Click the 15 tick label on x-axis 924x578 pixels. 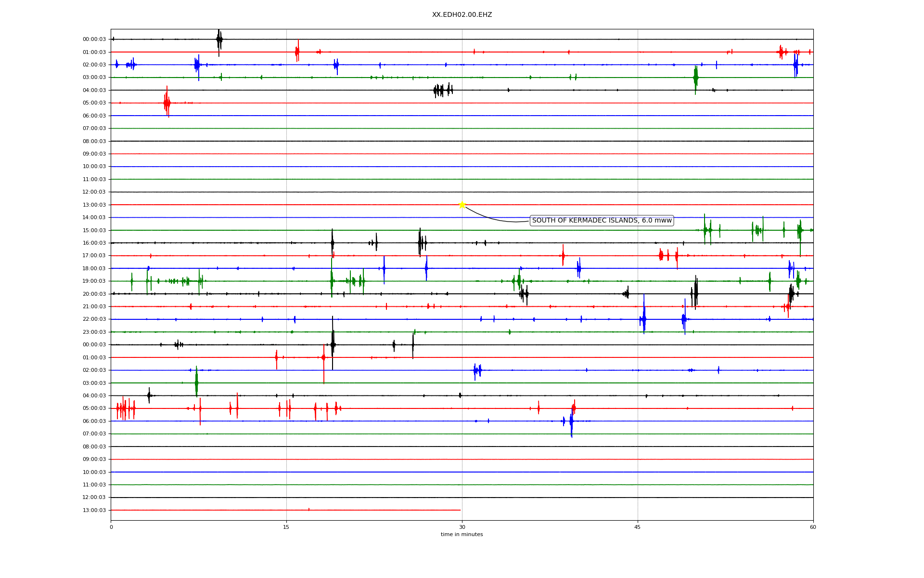coord(286,527)
